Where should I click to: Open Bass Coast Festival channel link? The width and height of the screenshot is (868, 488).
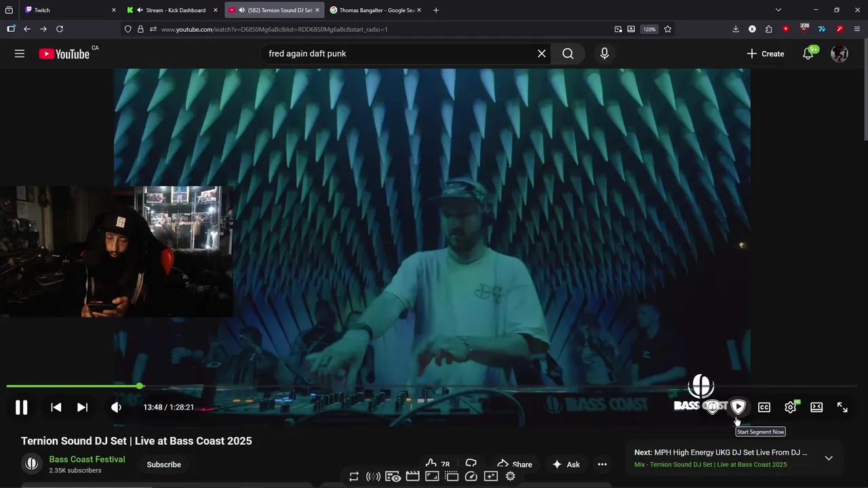(x=87, y=460)
